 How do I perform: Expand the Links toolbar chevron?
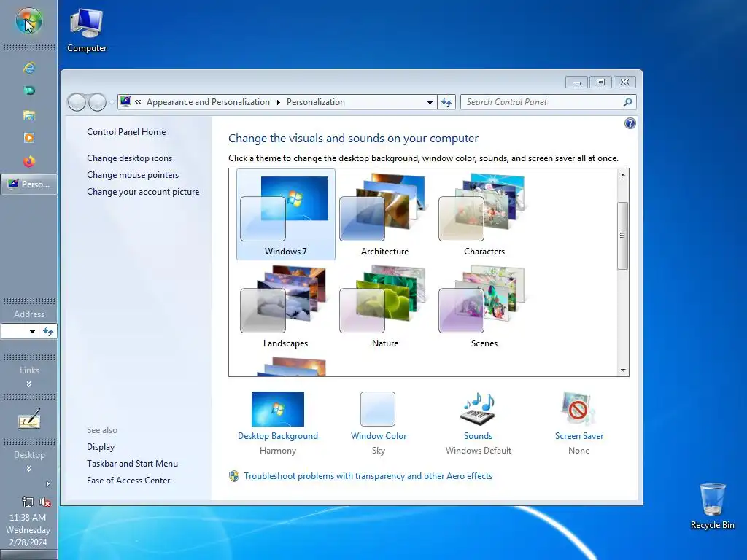tap(29, 384)
